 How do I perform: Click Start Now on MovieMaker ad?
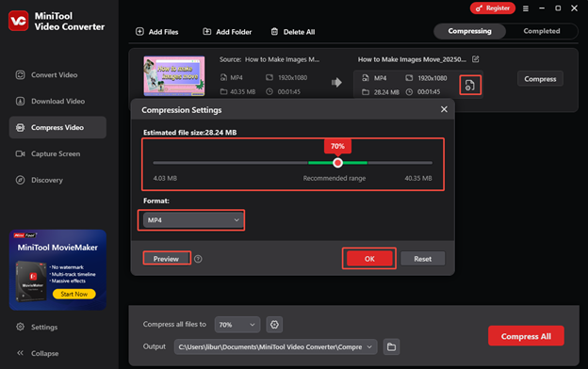click(73, 294)
